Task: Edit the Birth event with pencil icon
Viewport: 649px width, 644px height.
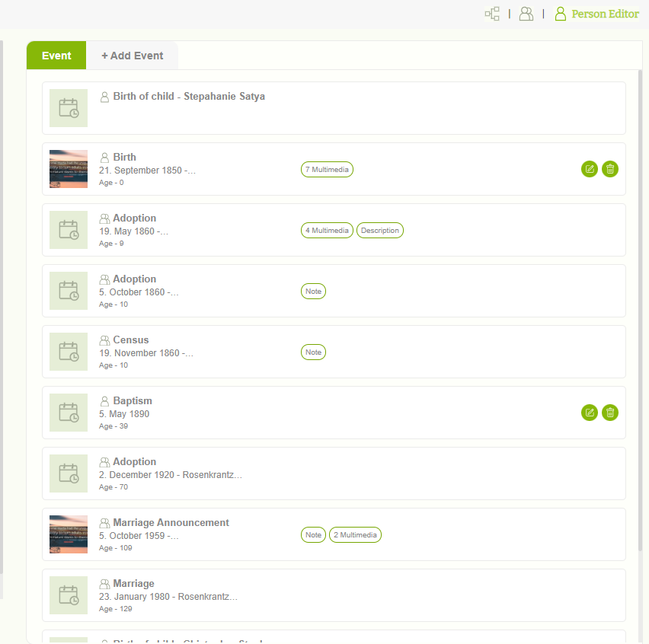Action: [590, 169]
